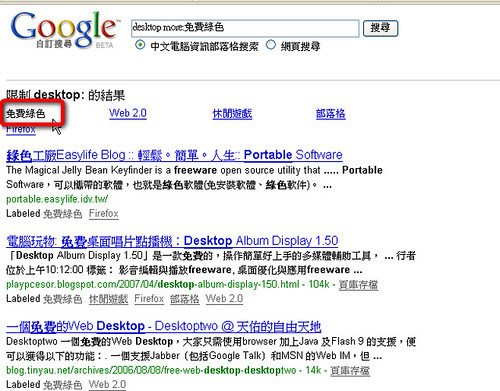Viewport: 500px width, 391px height.
Task: Click the blog.tinyau.net result URL
Action: tap(151, 370)
